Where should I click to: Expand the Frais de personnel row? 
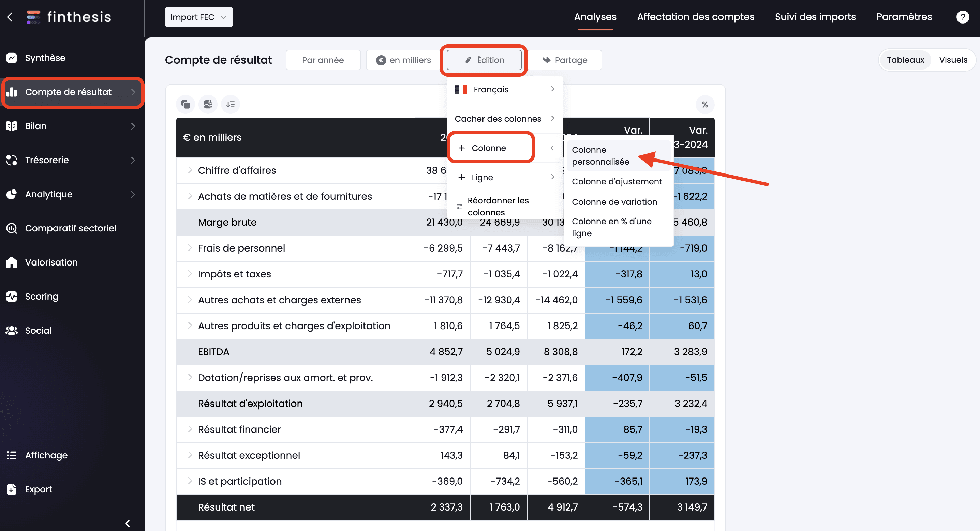tap(190, 248)
